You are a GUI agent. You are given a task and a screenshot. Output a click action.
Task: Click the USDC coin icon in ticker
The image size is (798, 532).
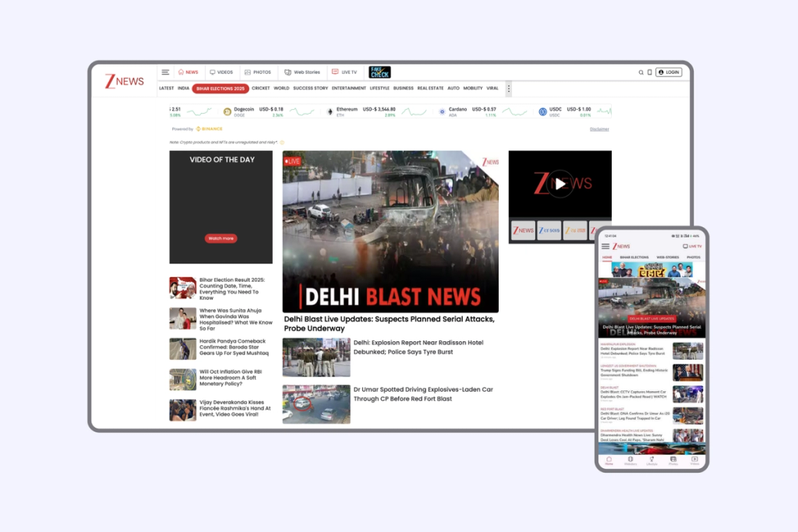coord(543,112)
